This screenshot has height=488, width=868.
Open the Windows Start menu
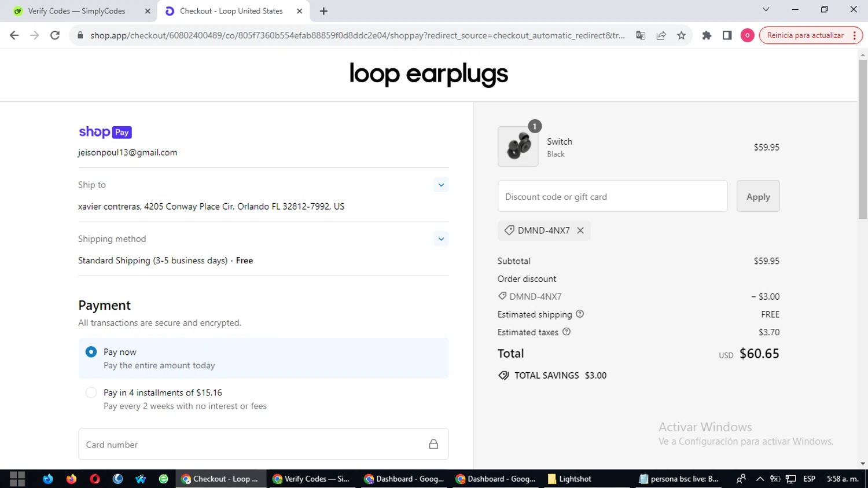click(x=17, y=479)
